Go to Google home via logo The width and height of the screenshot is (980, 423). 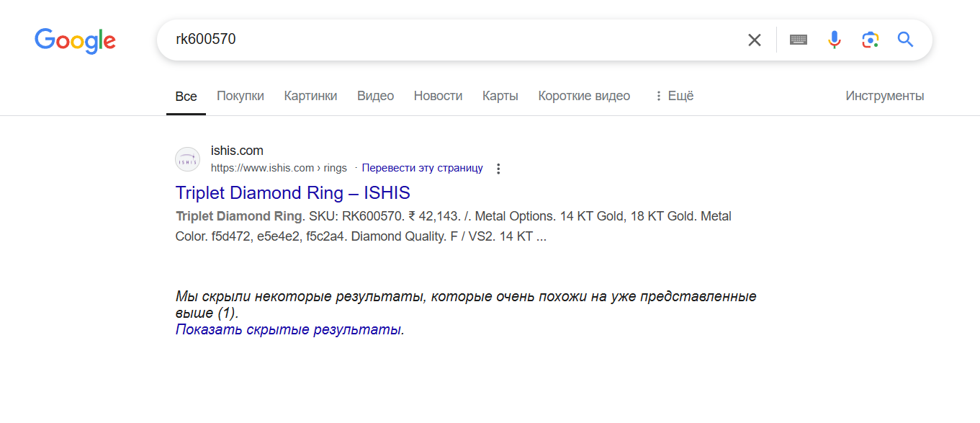tap(75, 40)
